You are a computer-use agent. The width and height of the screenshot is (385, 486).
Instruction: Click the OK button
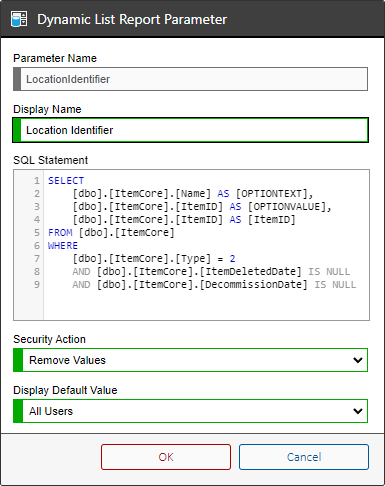point(166,457)
